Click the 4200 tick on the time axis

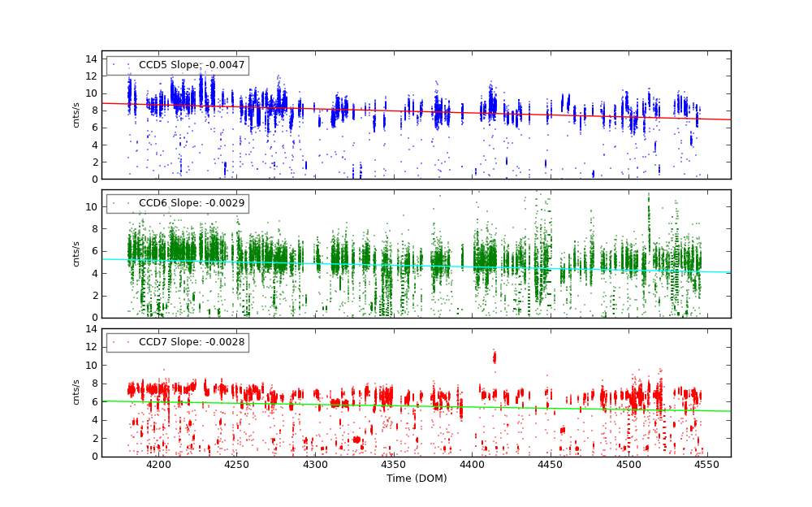pyautogui.click(x=158, y=465)
